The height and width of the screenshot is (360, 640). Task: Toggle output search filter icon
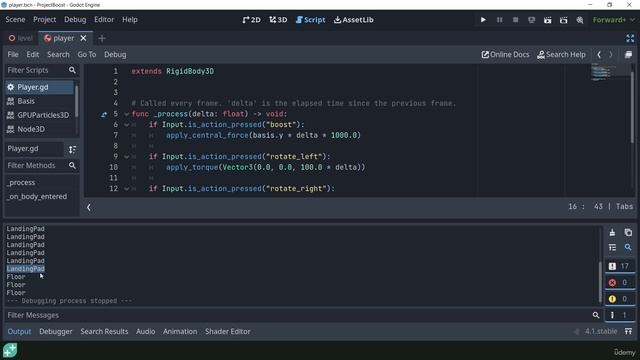pyautogui.click(x=628, y=247)
